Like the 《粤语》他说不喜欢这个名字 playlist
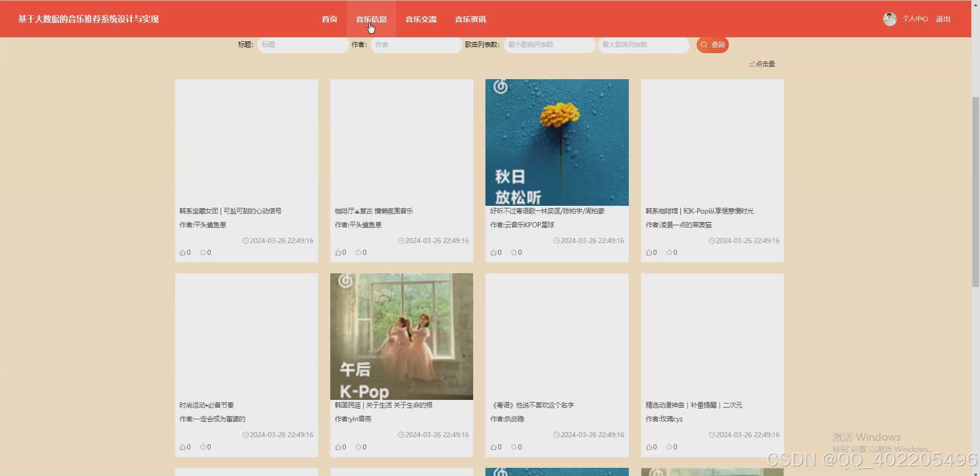 point(496,447)
